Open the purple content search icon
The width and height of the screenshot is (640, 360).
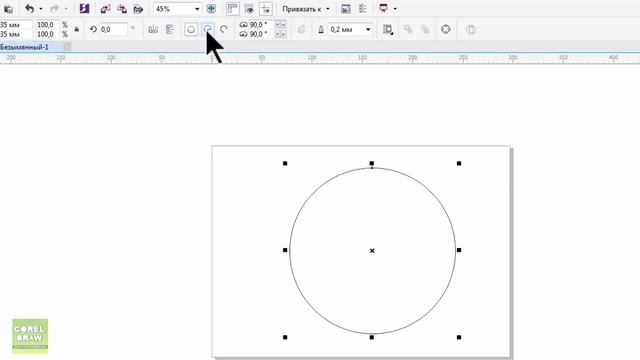click(84, 9)
